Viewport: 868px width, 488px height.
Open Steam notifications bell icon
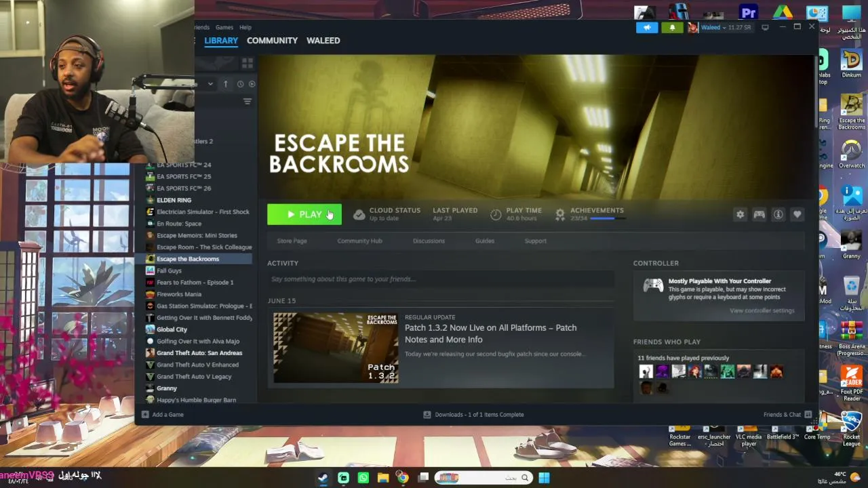click(x=672, y=27)
